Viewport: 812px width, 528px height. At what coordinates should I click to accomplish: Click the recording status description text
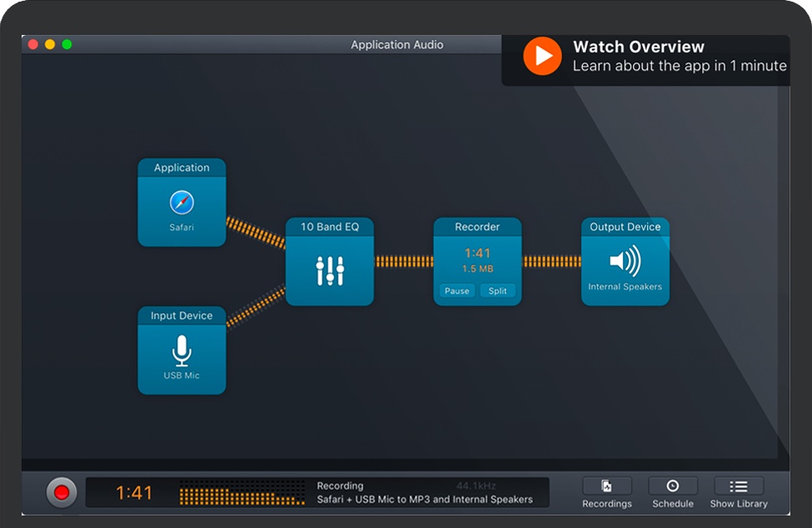[x=425, y=500]
